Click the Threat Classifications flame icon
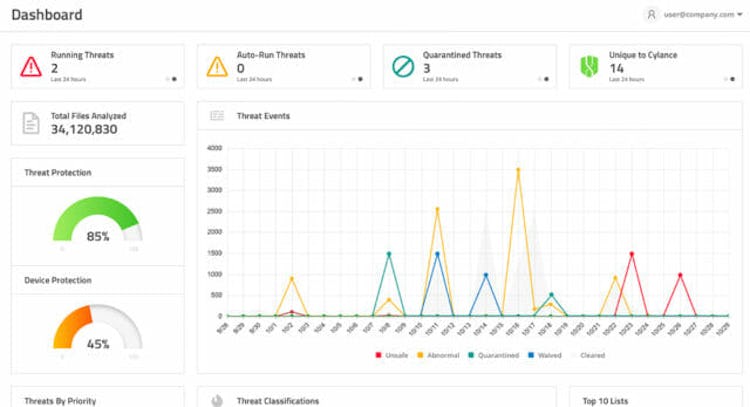The height and width of the screenshot is (407, 750). point(217,400)
